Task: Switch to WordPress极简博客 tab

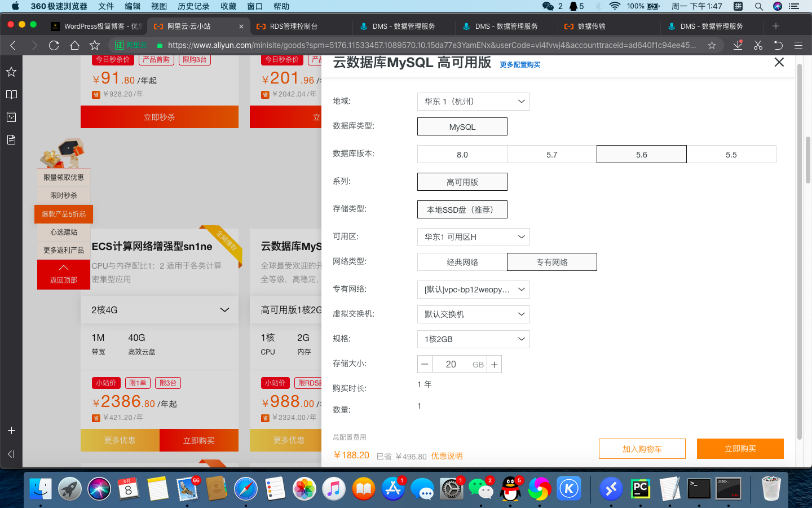Action: 96,27
